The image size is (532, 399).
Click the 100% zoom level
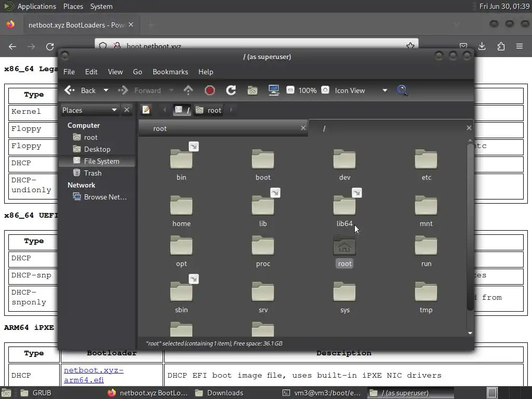tap(308, 90)
